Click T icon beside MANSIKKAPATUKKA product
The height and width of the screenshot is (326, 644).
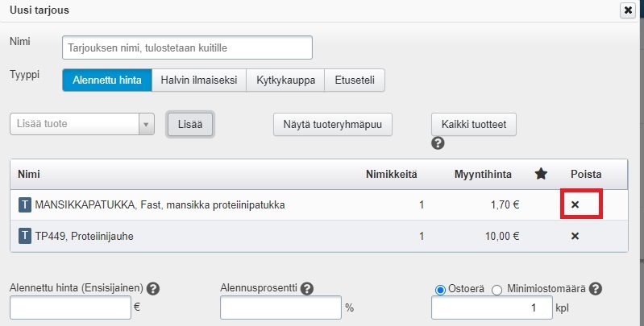(x=25, y=205)
